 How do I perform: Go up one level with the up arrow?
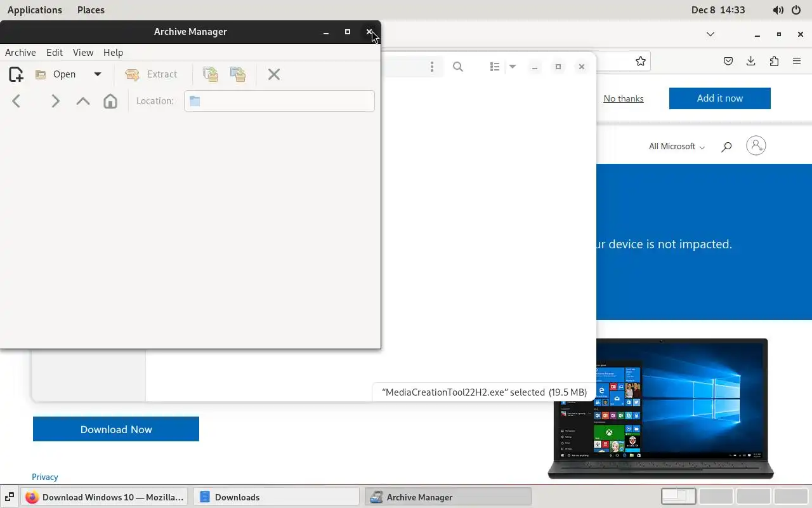(x=82, y=101)
